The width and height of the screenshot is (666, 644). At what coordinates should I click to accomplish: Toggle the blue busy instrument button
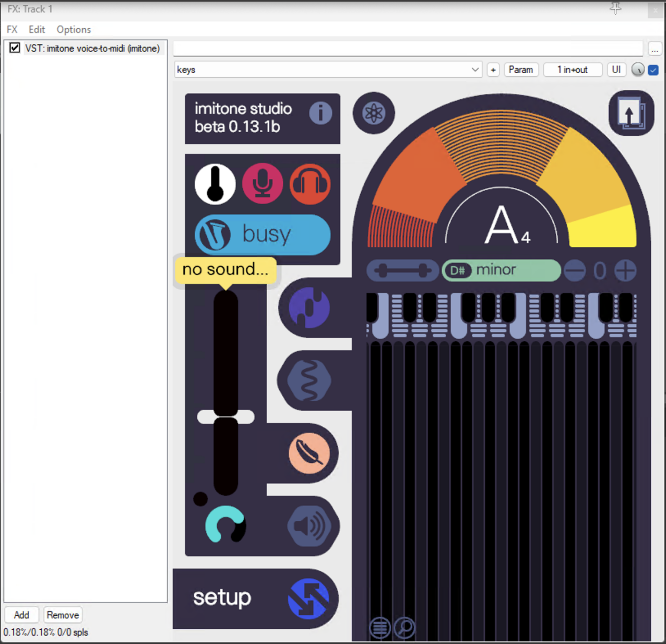click(x=262, y=235)
